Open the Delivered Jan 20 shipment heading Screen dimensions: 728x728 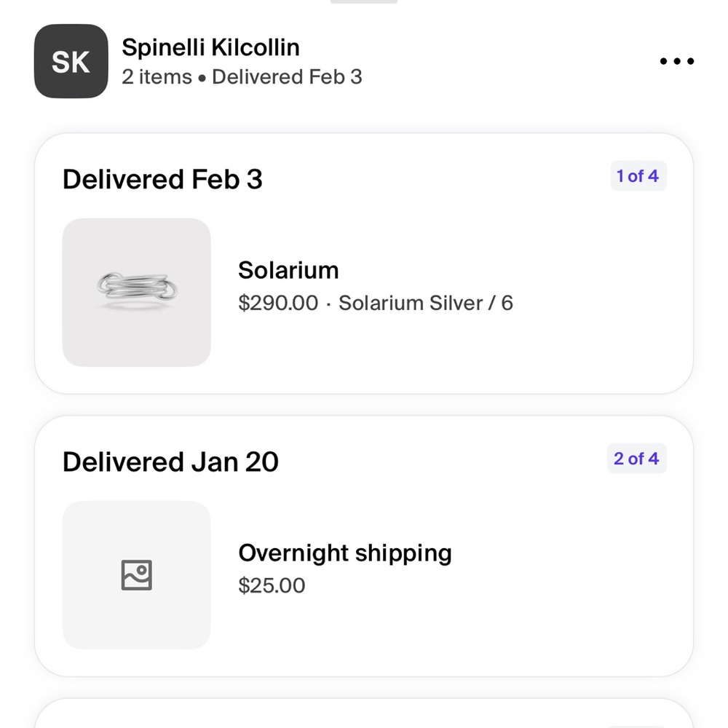pyautogui.click(x=170, y=462)
